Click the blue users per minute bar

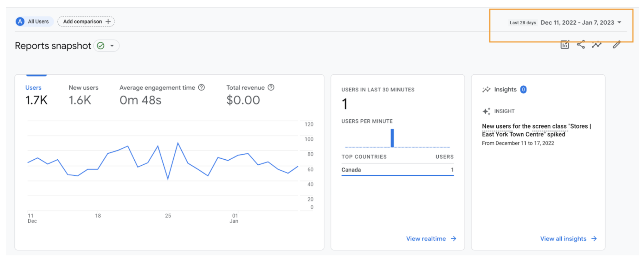[x=392, y=138]
